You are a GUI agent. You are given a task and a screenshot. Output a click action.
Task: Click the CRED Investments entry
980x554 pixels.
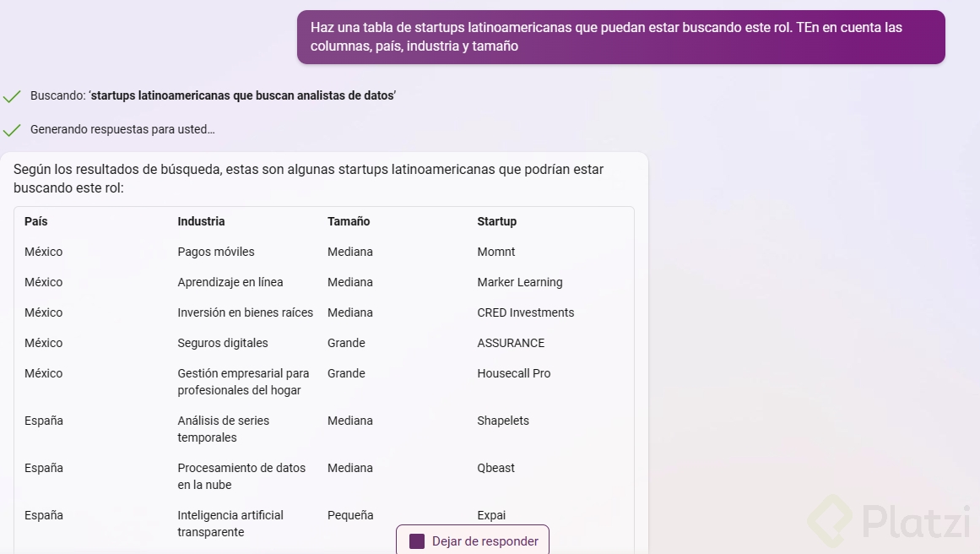(525, 312)
